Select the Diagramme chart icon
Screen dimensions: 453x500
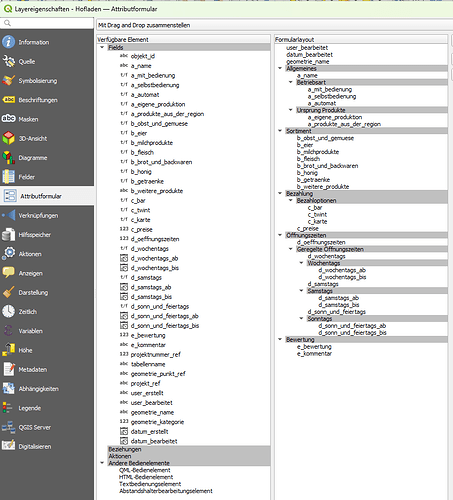pyautogui.click(x=8, y=158)
